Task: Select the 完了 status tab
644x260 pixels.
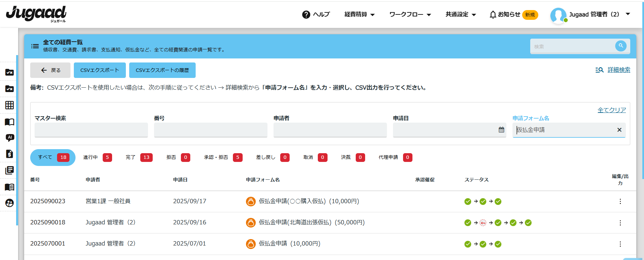Action: (x=139, y=157)
